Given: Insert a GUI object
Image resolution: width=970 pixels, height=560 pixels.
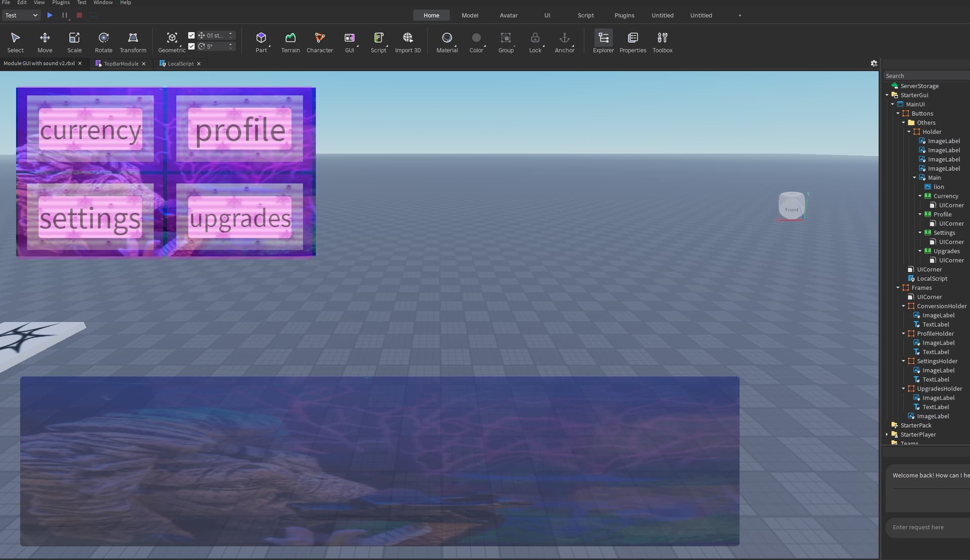Looking at the screenshot, I should click(350, 41).
